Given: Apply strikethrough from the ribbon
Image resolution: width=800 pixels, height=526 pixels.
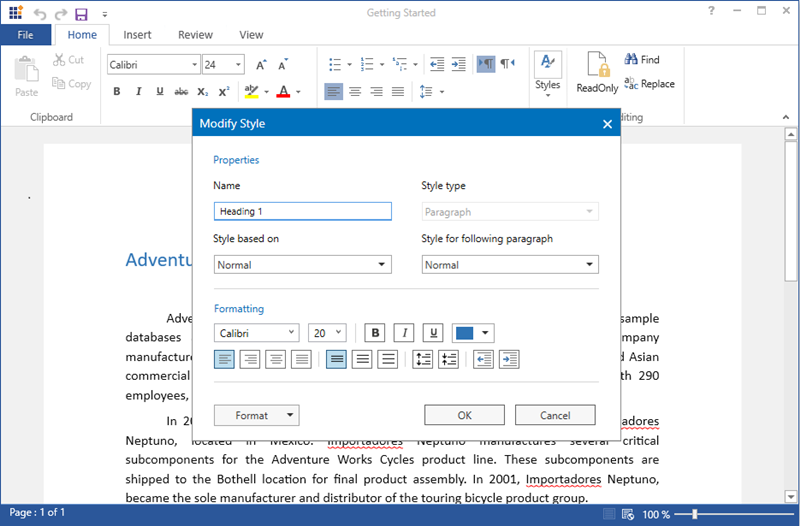Looking at the screenshot, I should [x=181, y=92].
